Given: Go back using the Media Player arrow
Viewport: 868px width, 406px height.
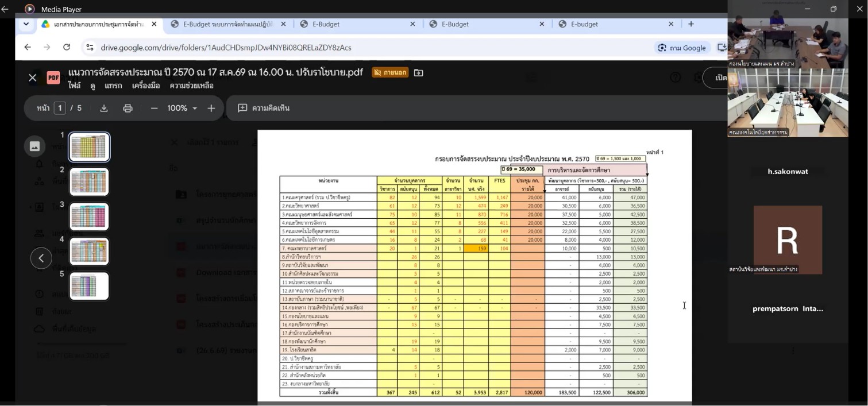Looking at the screenshot, I should click(5, 9).
